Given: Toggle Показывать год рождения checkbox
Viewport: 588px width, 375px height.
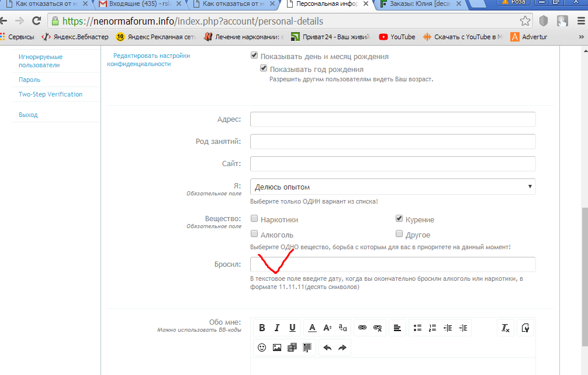Looking at the screenshot, I should 264,69.
